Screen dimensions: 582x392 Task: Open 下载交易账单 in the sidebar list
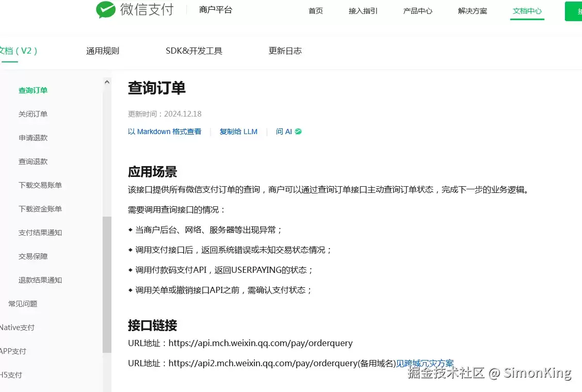click(x=40, y=185)
